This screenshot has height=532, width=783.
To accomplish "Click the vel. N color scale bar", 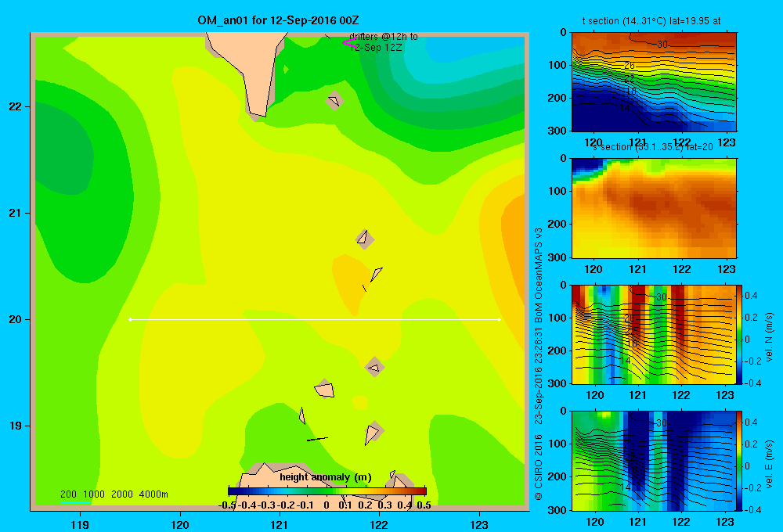I will [740, 334].
